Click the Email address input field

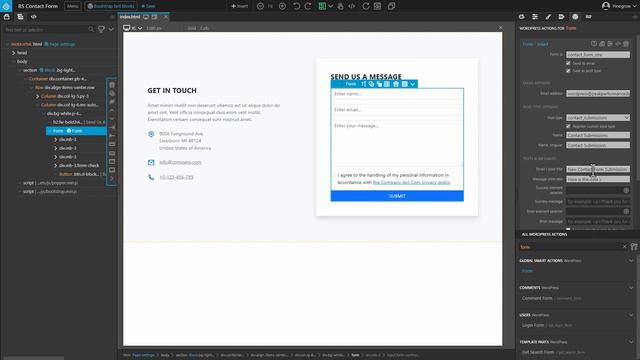coord(598,93)
